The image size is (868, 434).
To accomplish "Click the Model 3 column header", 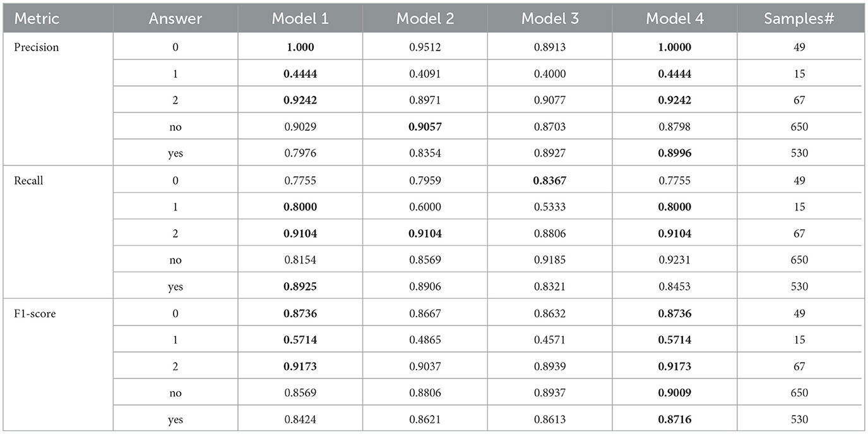I will pos(550,19).
